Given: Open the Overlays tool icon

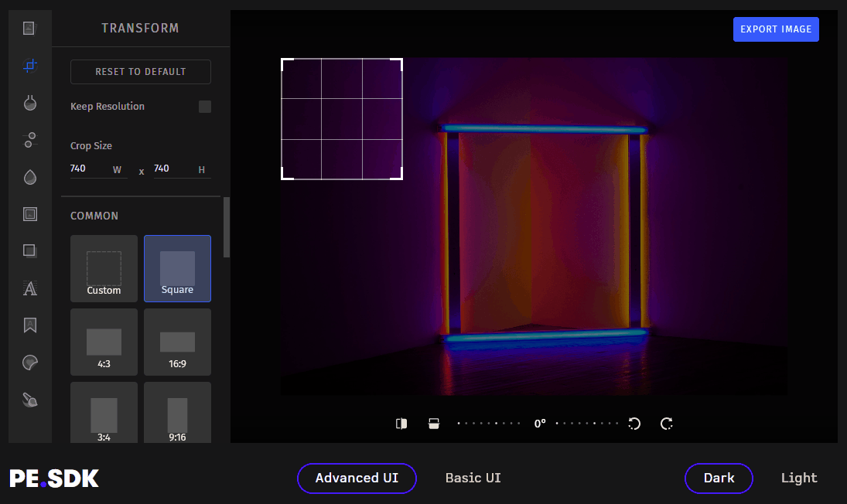Looking at the screenshot, I should tap(29, 251).
